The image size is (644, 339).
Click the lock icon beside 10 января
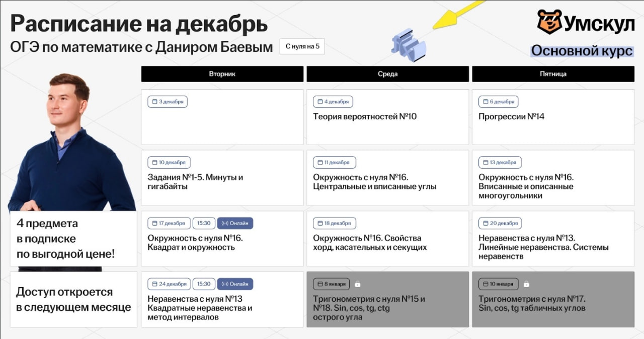pyautogui.click(x=526, y=284)
